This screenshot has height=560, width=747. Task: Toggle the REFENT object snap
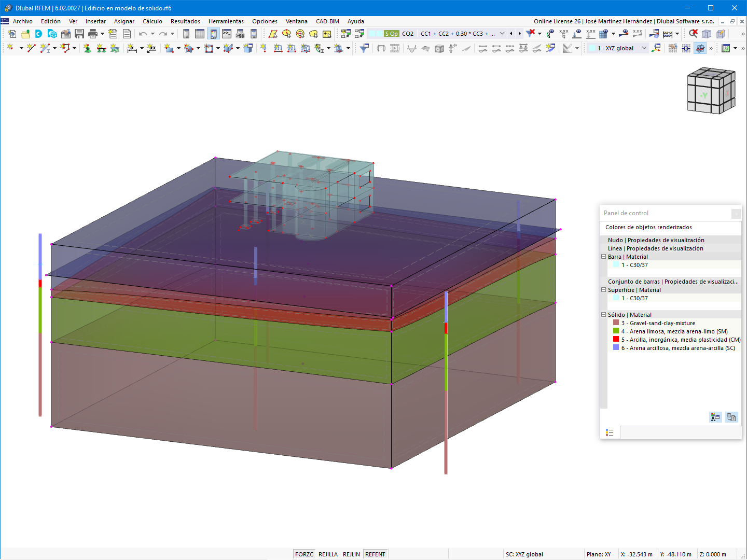coord(375,554)
